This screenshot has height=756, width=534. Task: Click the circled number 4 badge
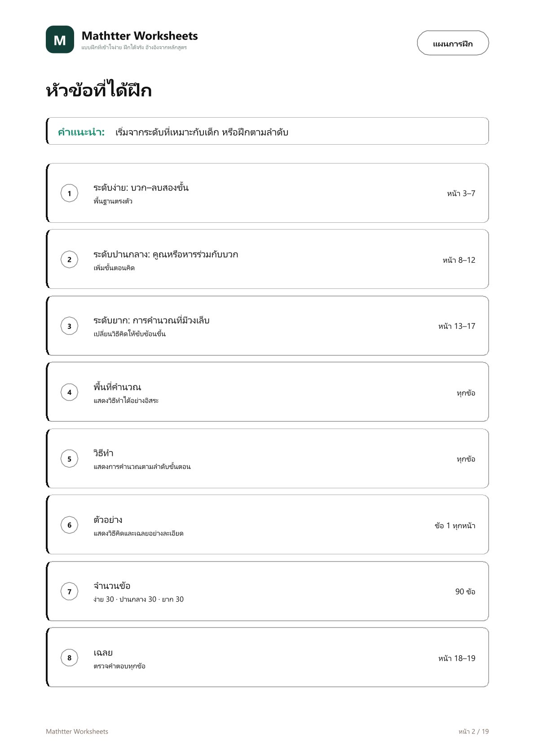pos(69,392)
